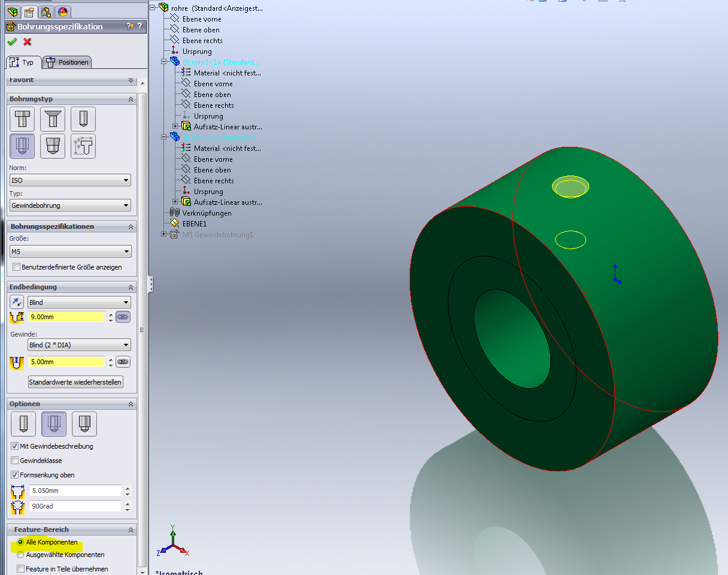This screenshot has width=728, height=575.
Task: Select root Ebene rechts in tree
Action: point(202,41)
